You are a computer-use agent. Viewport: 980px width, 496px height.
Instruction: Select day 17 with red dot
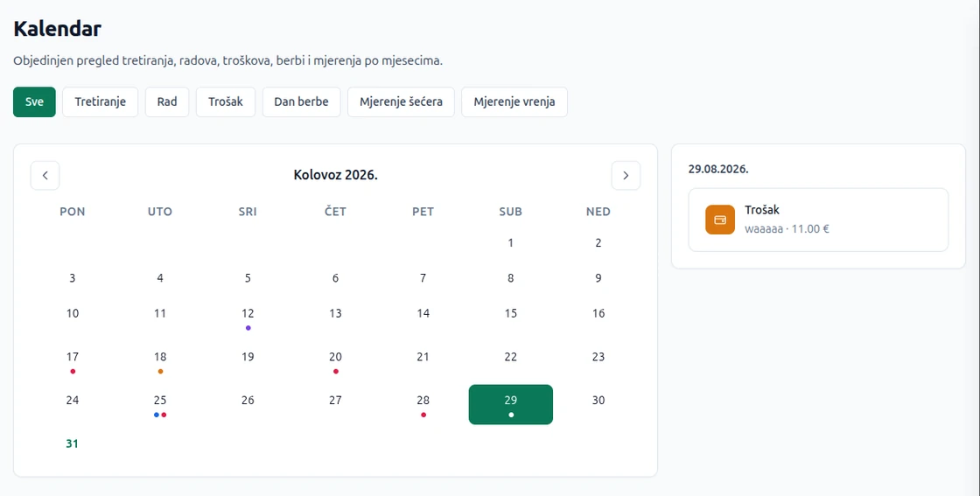(x=73, y=362)
